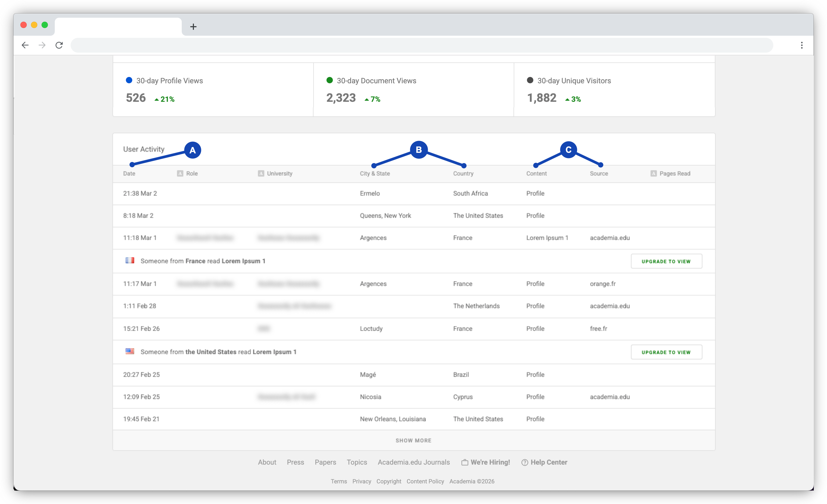Open the Privacy link
Image resolution: width=827 pixels, height=504 pixels.
[361, 482]
